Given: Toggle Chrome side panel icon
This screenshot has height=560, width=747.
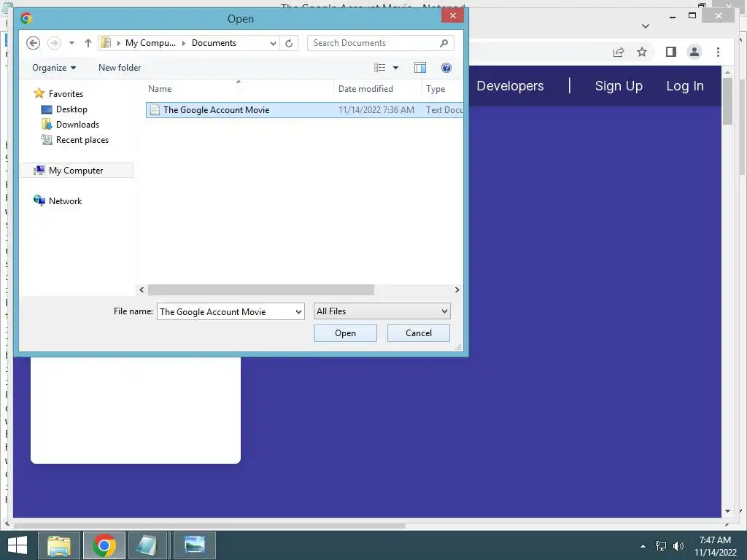Looking at the screenshot, I should pyautogui.click(x=671, y=52).
